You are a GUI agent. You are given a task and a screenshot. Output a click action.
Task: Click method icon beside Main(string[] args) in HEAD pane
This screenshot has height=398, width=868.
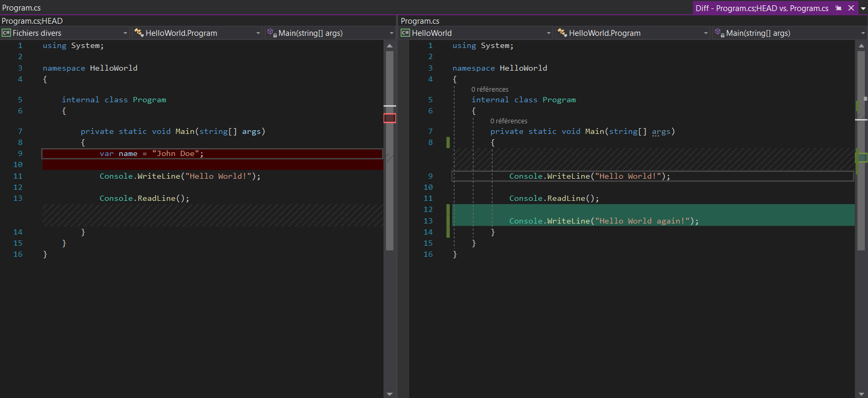272,33
